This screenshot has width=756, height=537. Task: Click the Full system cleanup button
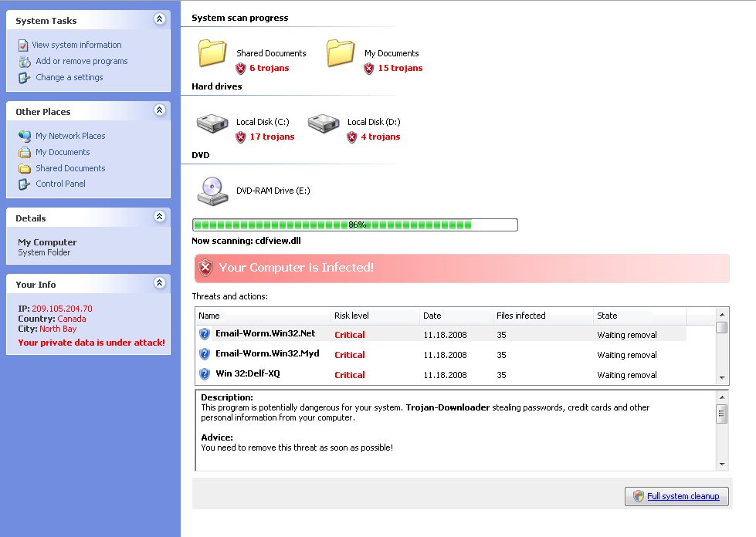pyautogui.click(x=676, y=496)
